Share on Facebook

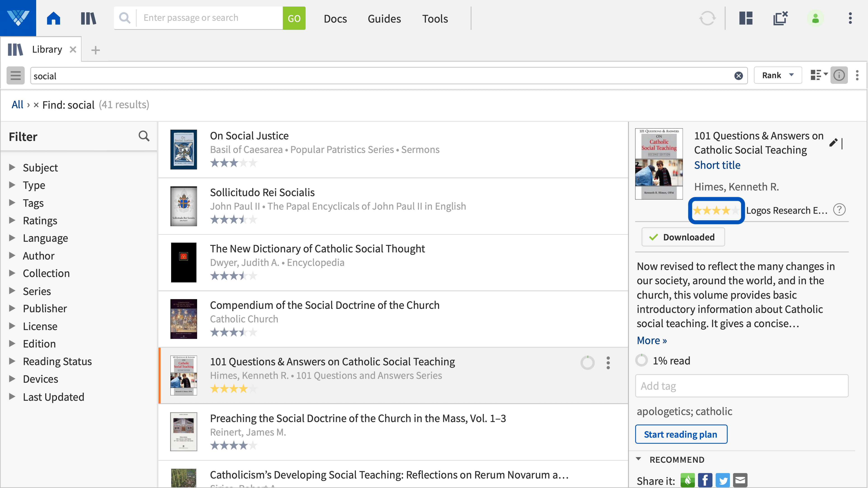[x=705, y=480]
